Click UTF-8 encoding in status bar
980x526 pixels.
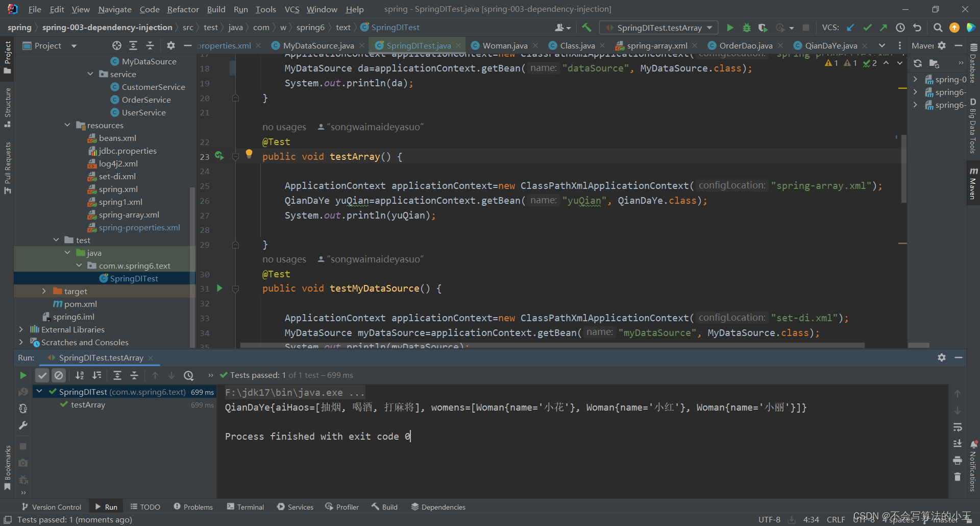pyautogui.click(x=769, y=519)
